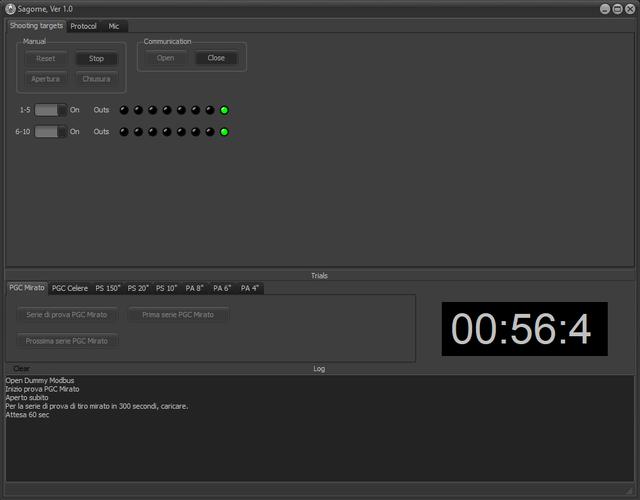
Task: Select the PS 20" trials tab
Action: click(138, 288)
